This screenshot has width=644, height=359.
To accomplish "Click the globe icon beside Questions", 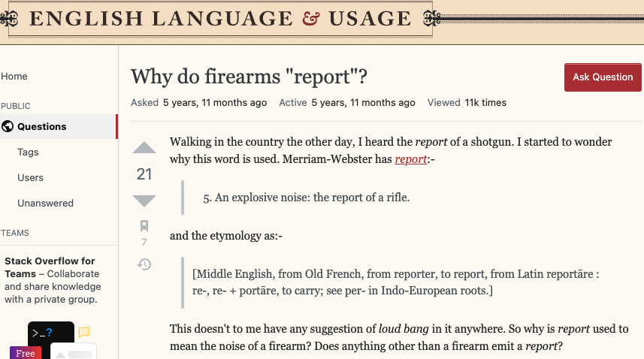I will coord(8,126).
